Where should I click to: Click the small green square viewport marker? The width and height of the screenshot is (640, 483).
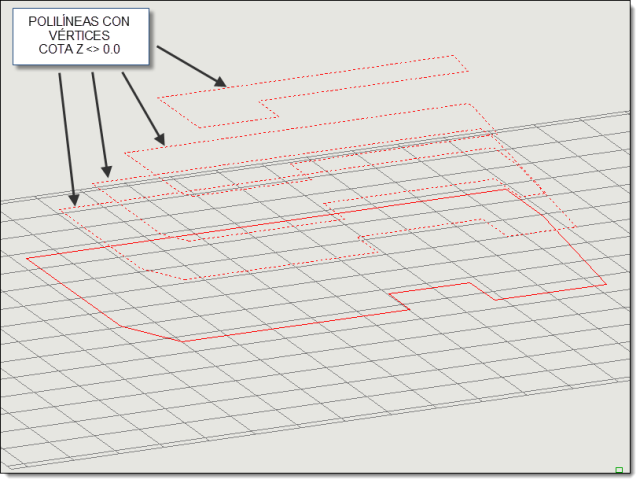point(619,470)
